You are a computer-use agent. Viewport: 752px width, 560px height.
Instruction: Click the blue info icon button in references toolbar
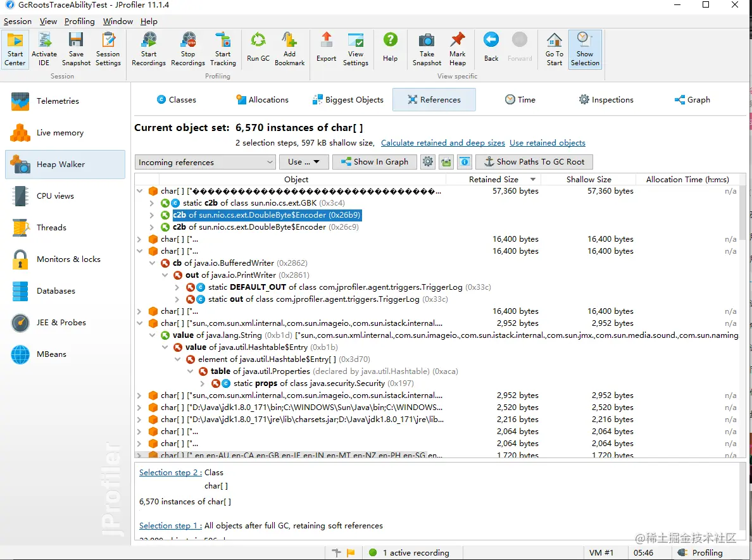pyautogui.click(x=464, y=162)
